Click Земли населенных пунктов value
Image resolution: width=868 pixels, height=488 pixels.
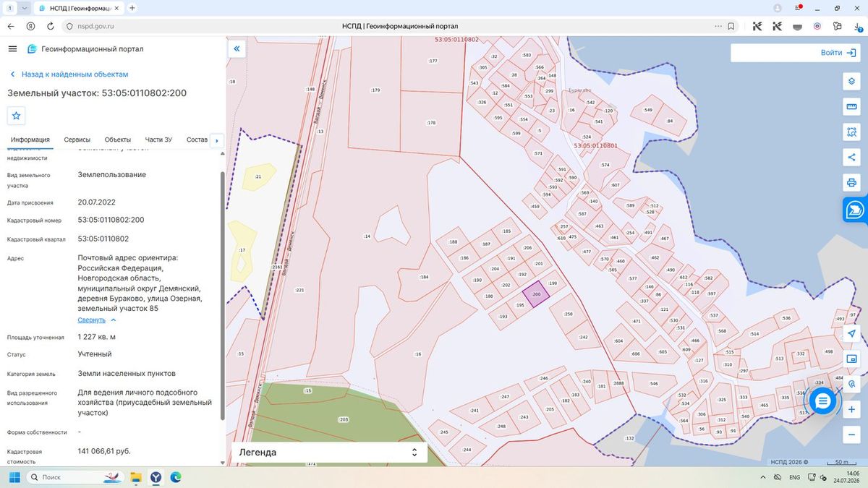pyautogui.click(x=127, y=373)
